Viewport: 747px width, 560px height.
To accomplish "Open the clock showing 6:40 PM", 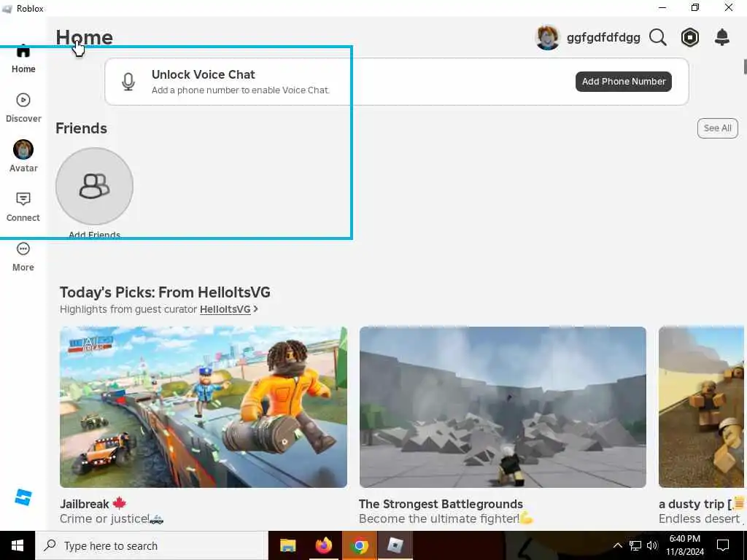I will [x=684, y=545].
